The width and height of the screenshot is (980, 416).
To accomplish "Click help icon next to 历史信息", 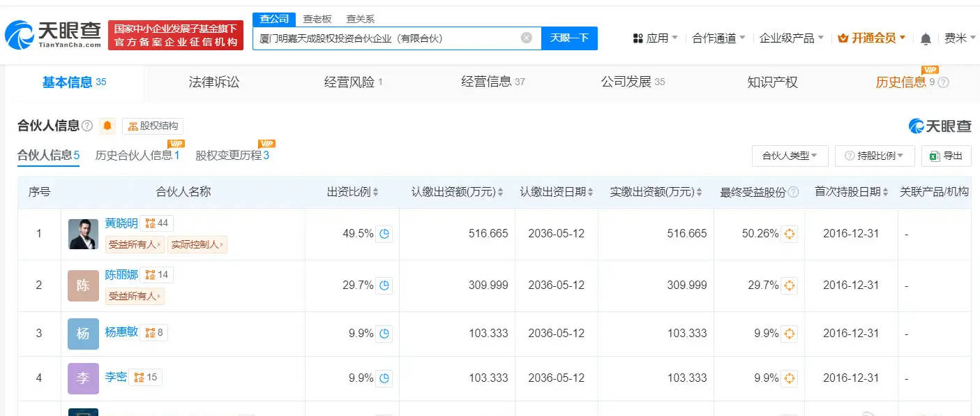I will [944, 82].
